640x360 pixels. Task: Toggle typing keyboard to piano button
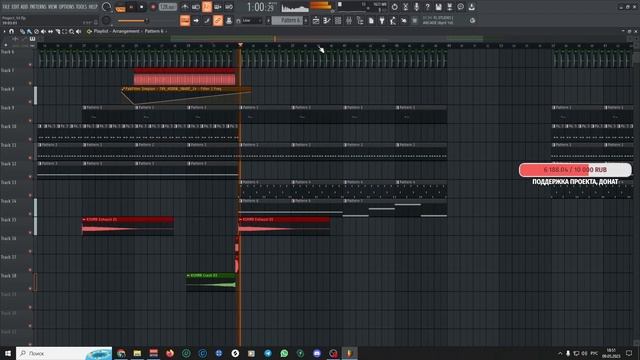pos(185,20)
